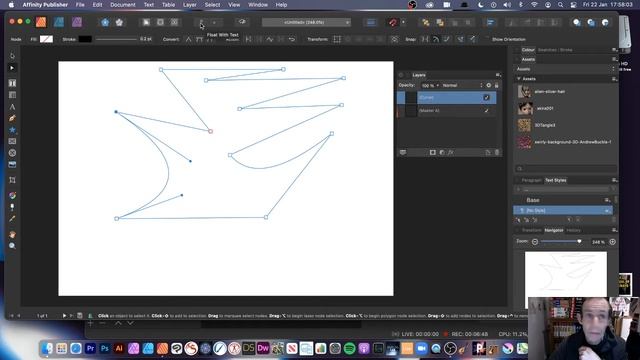Select the Crop tool

[x=12, y=180]
